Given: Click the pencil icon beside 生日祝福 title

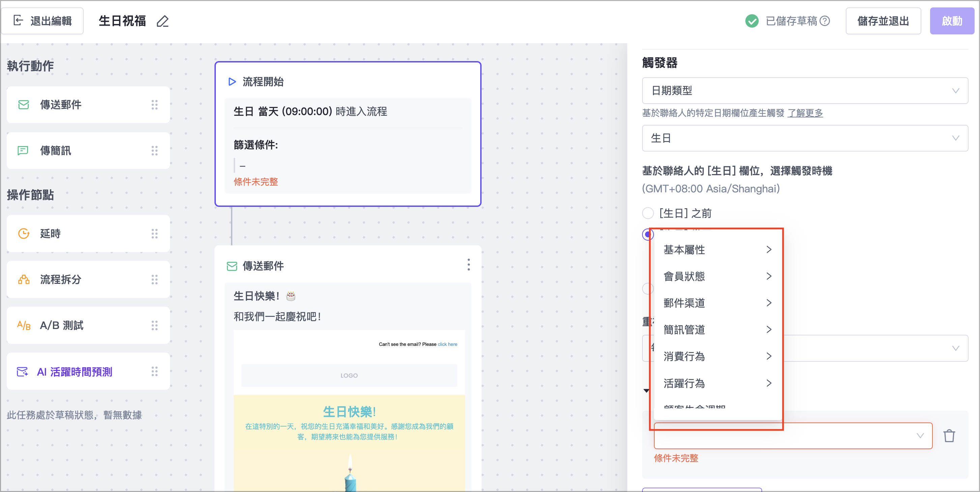Looking at the screenshot, I should [163, 21].
